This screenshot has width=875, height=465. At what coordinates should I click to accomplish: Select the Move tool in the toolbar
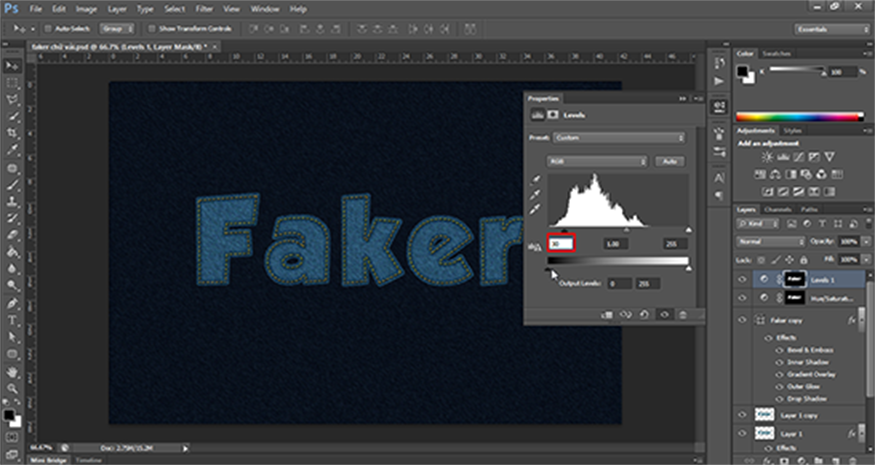[12, 65]
